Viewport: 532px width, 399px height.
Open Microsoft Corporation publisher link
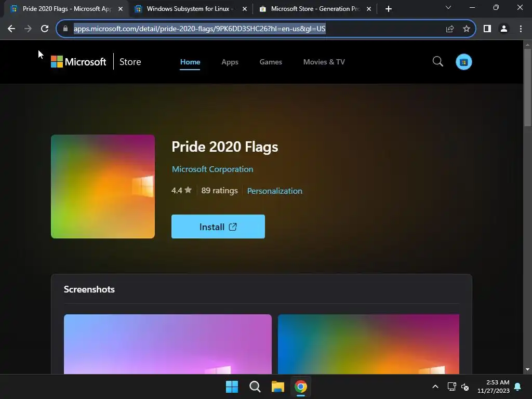212,169
